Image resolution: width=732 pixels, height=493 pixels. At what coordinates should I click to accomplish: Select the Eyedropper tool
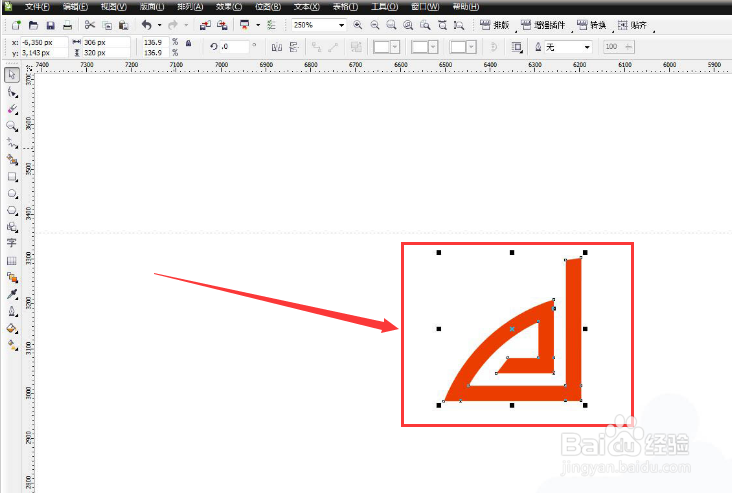(12, 294)
